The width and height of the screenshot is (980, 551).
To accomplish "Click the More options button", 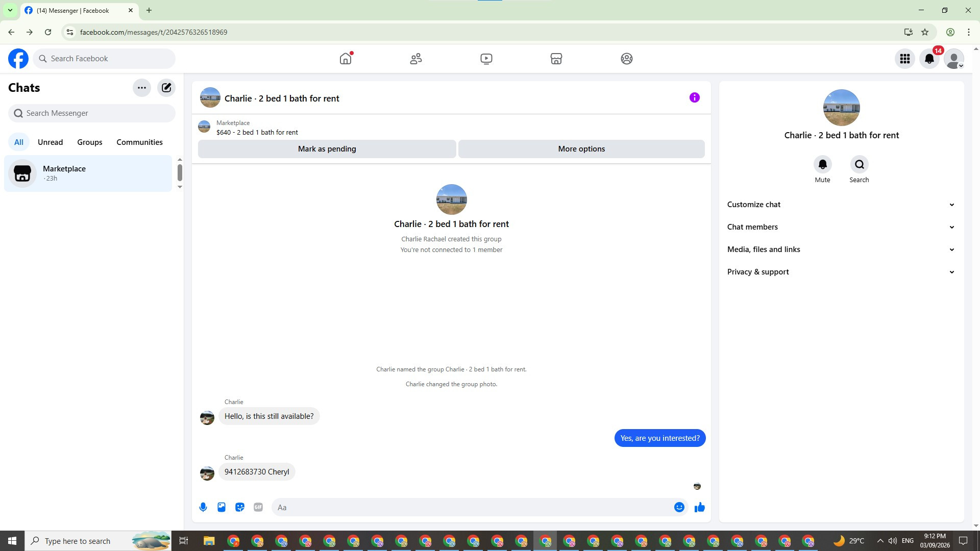I will point(581,149).
